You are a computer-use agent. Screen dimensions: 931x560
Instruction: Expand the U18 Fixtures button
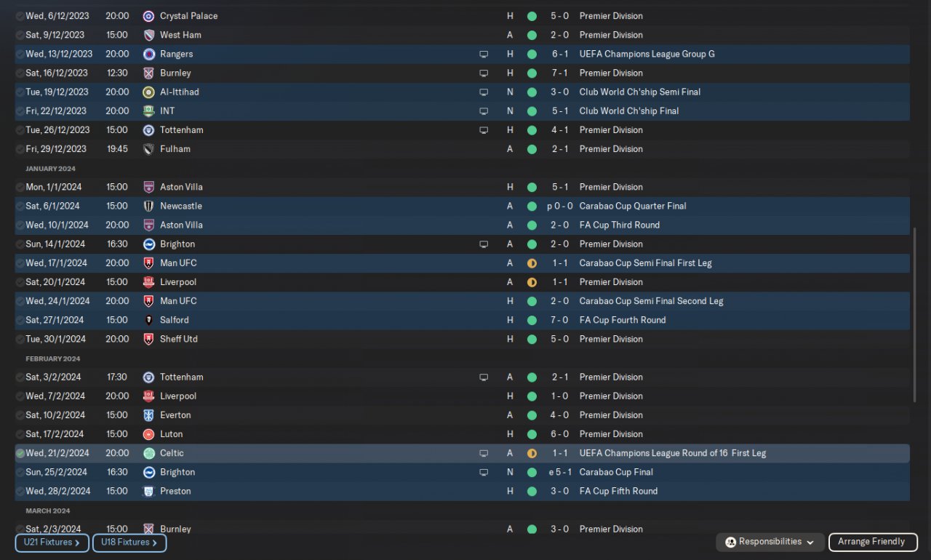pyautogui.click(x=129, y=543)
